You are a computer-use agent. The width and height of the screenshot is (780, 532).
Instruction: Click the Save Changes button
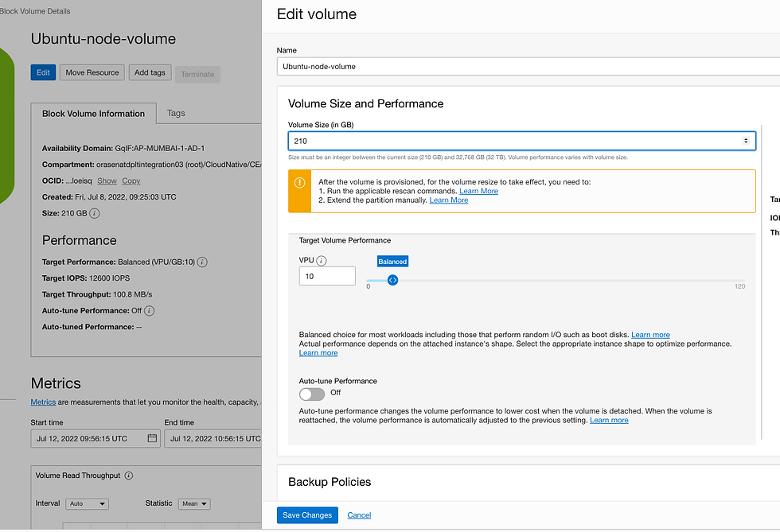coord(307,515)
